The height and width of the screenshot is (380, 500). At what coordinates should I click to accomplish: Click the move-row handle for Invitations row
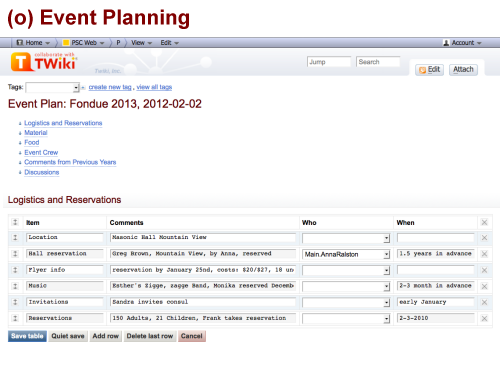click(15, 302)
